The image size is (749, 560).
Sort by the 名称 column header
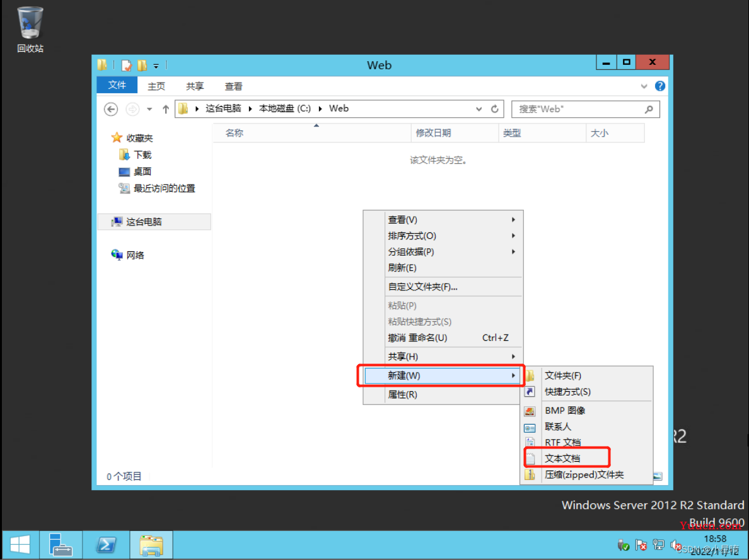pyautogui.click(x=312, y=133)
